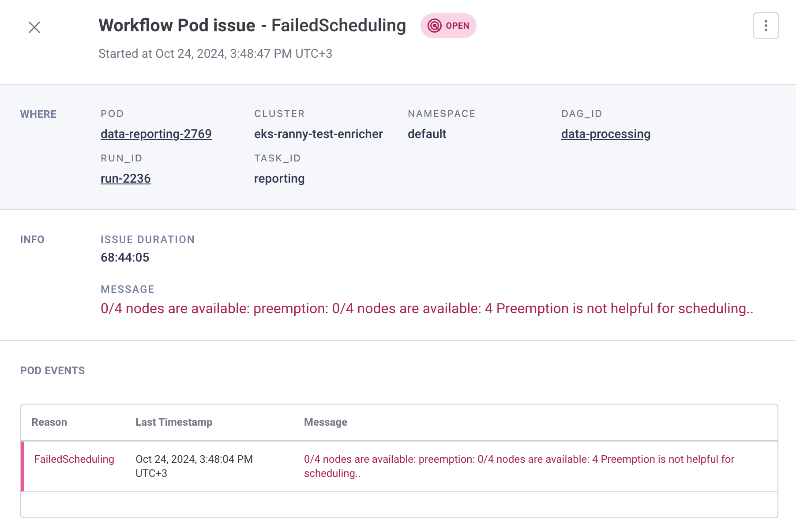Click the event timestamp Oct 24, 2024, 3:48:04 PM
This screenshot has width=796, height=532.
pos(194,466)
